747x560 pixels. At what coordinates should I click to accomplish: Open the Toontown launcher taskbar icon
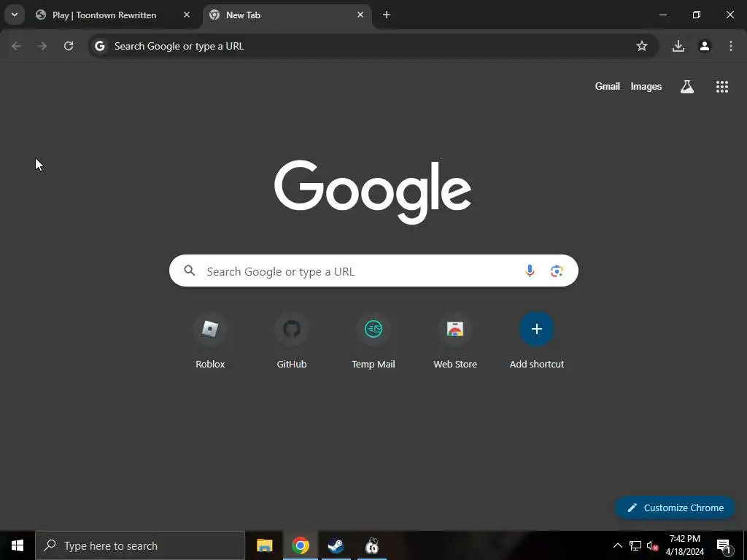tap(371, 545)
